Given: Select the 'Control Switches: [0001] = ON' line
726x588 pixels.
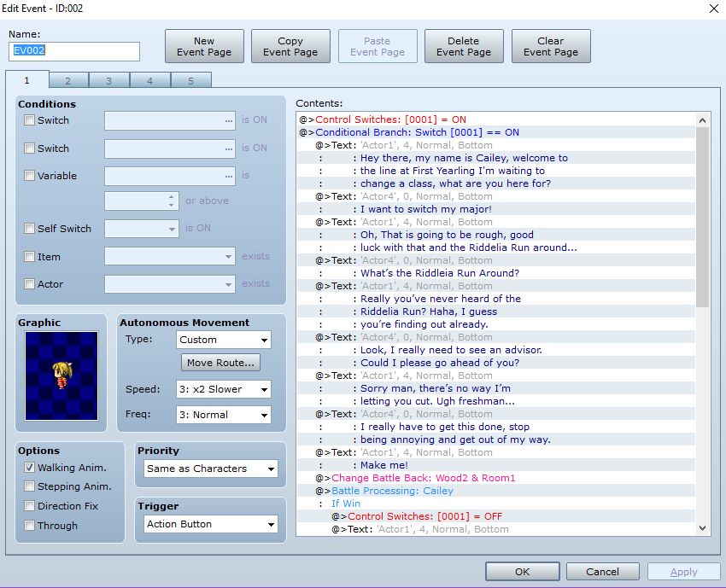Looking at the screenshot, I should tap(496, 119).
